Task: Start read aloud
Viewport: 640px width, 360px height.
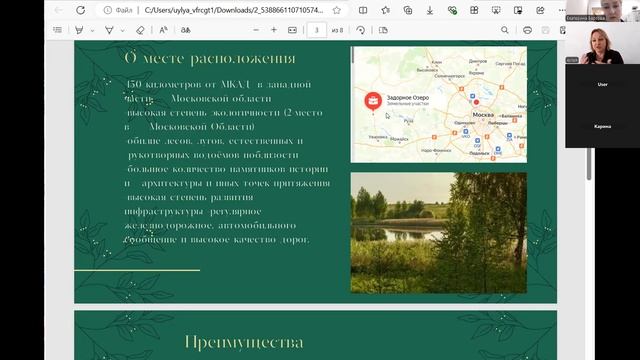Action: pos(163,30)
